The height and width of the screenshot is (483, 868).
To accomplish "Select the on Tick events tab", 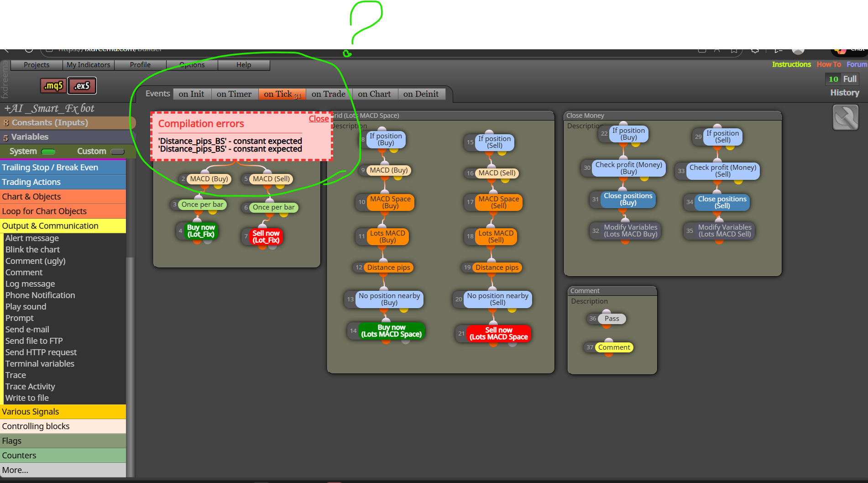I will tap(282, 94).
